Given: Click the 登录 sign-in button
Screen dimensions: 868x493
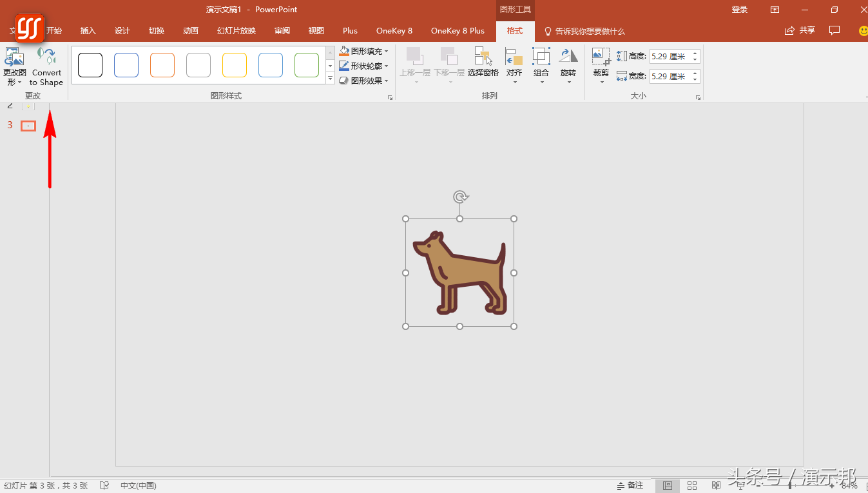Looking at the screenshot, I should pos(739,10).
